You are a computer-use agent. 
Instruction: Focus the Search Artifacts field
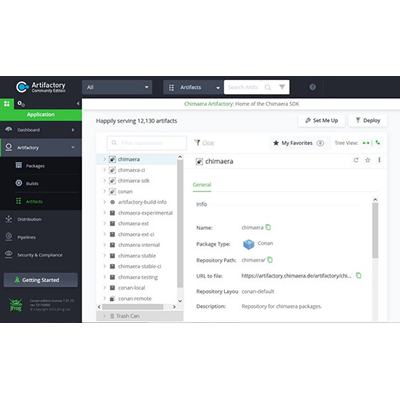pyautogui.click(x=243, y=87)
